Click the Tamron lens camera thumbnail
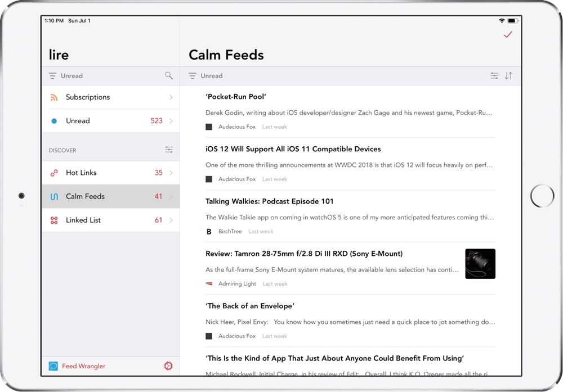Viewport: 563px width, 392px height. tap(480, 264)
